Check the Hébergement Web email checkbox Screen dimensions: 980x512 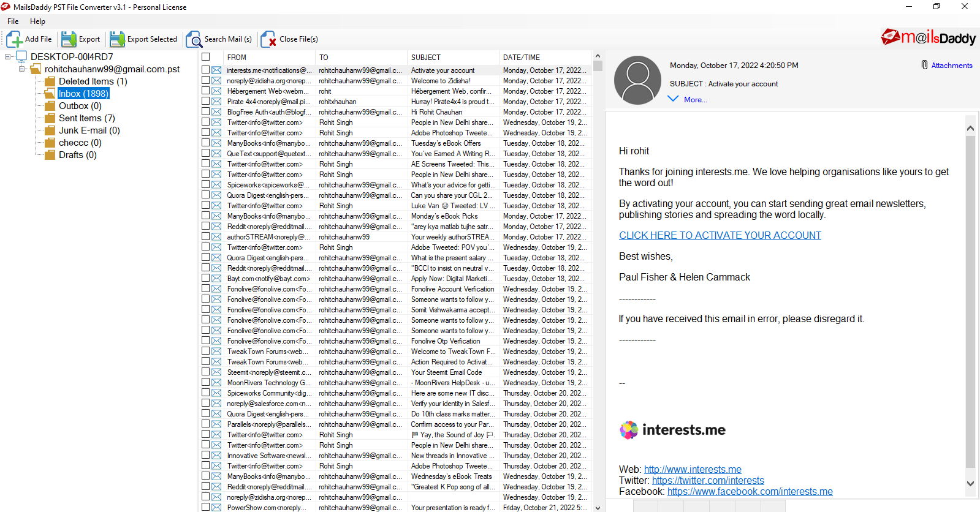[x=206, y=91]
